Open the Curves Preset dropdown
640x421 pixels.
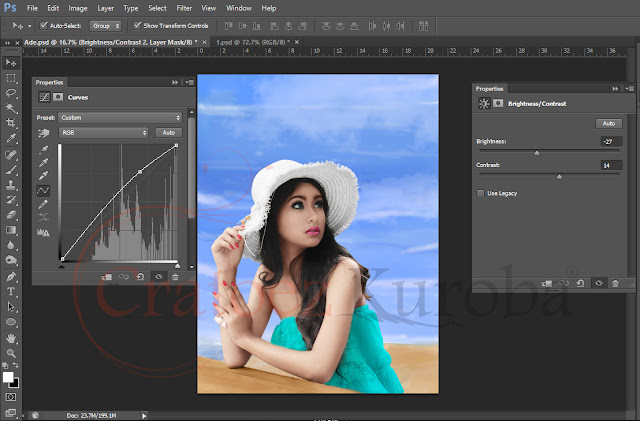click(118, 117)
